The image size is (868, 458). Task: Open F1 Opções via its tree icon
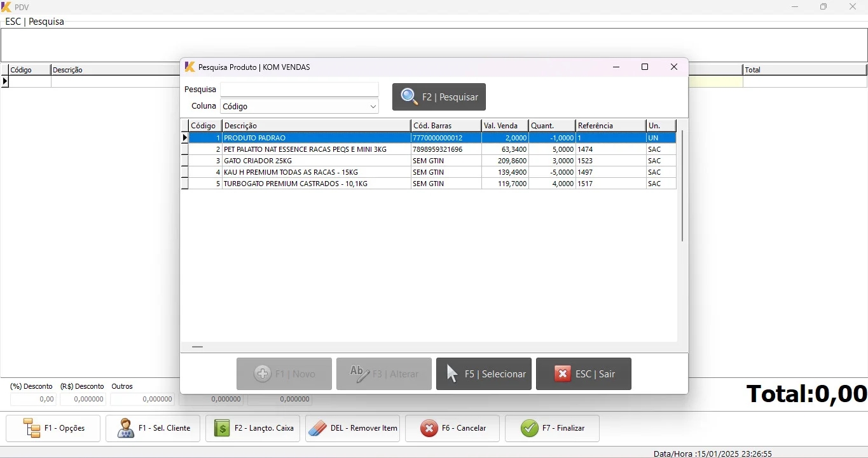31,428
